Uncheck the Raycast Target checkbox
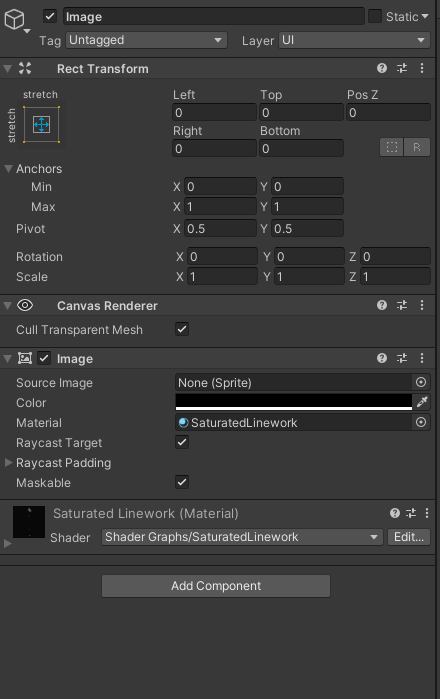This screenshot has height=699, width=440. pyautogui.click(x=182, y=442)
